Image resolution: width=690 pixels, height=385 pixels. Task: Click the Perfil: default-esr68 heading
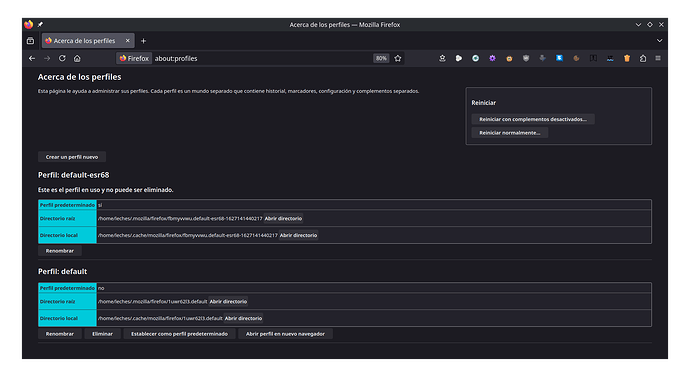click(x=73, y=175)
